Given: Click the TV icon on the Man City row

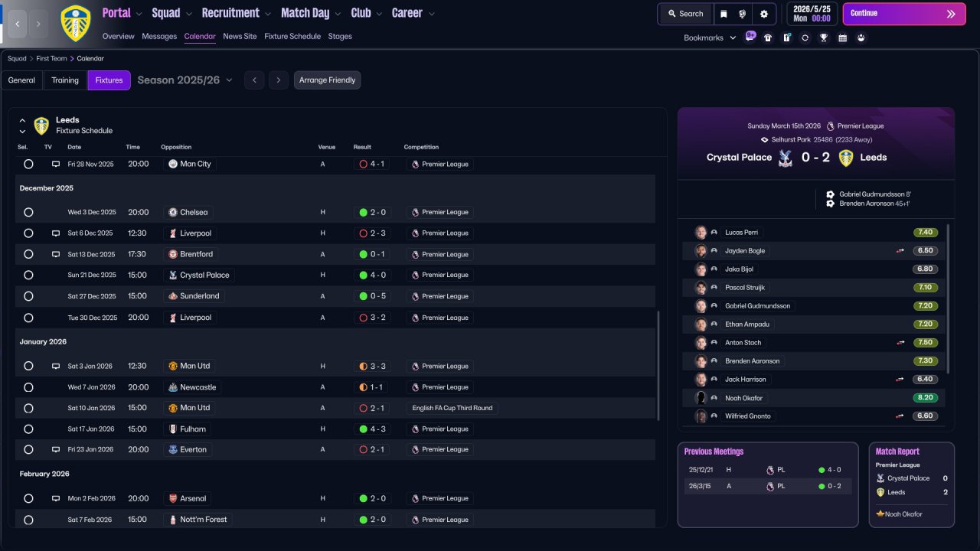Looking at the screenshot, I should [x=56, y=164].
